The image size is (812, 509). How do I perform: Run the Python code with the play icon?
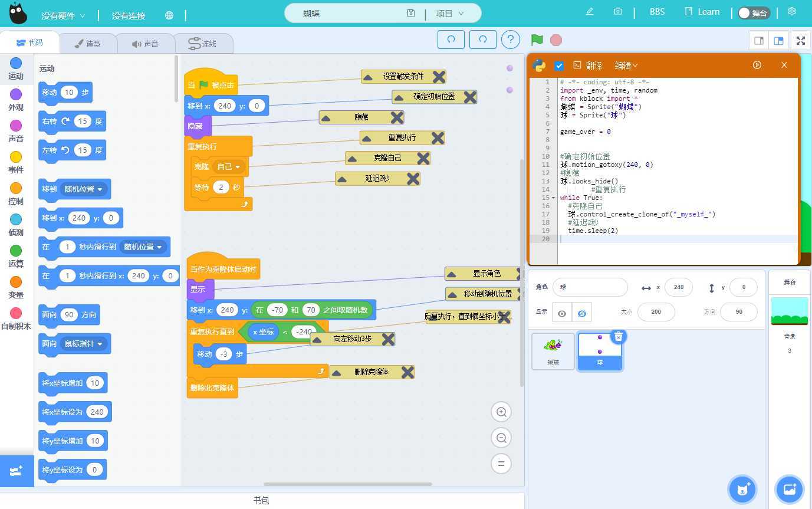757,65
